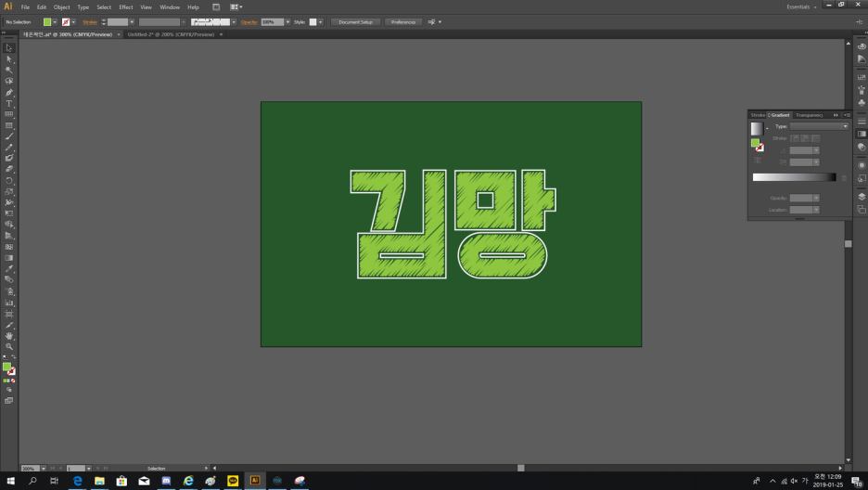Open Microsoft Edge from the taskbar
This screenshot has width=868, height=490.
(x=77, y=481)
